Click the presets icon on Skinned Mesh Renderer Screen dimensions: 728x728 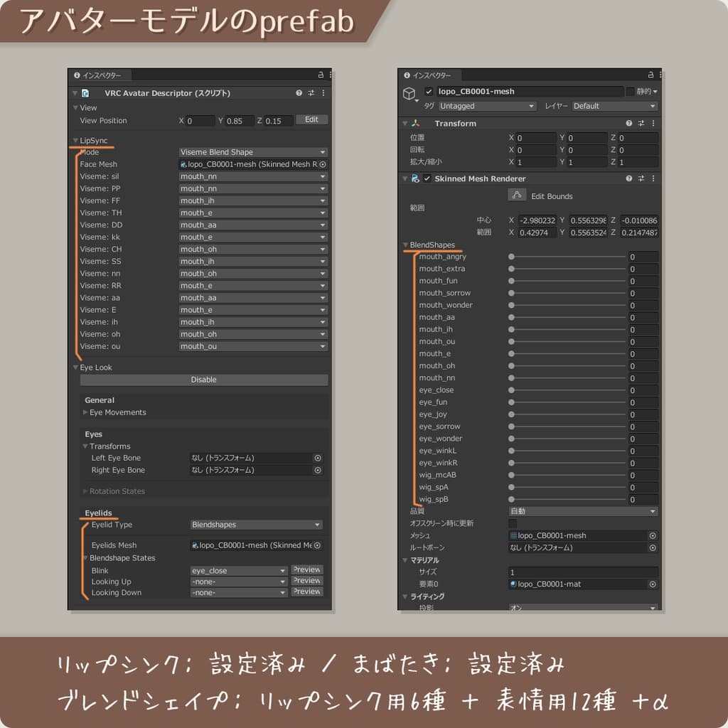tap(641, 178)
